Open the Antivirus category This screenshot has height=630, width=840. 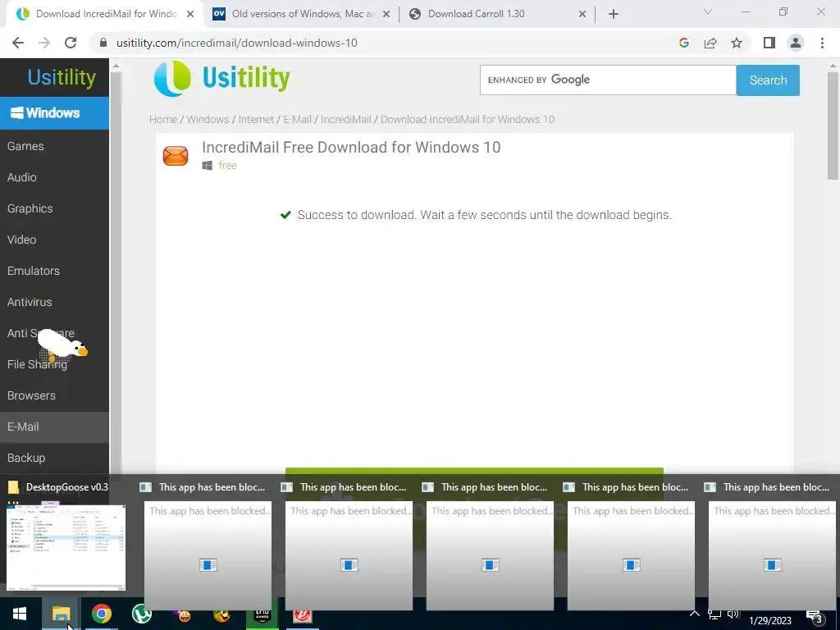[30, 302]
